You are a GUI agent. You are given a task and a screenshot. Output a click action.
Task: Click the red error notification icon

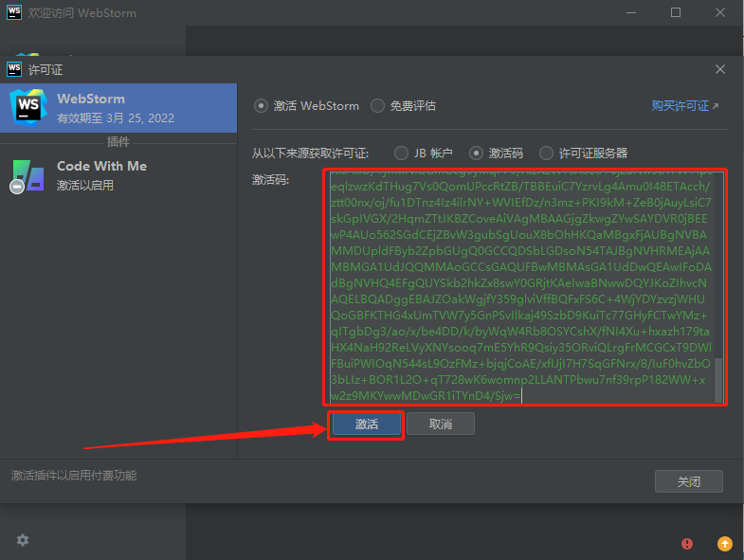686,543
